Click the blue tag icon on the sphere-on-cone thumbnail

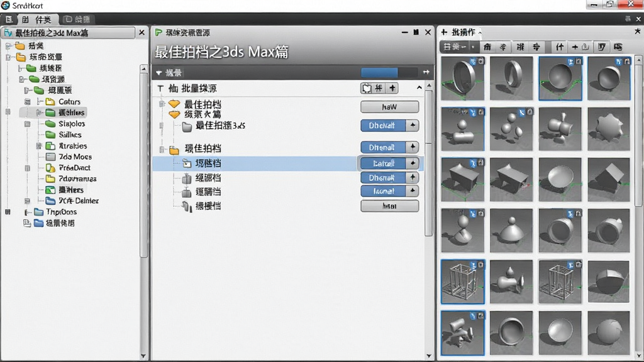pos(473,214)
